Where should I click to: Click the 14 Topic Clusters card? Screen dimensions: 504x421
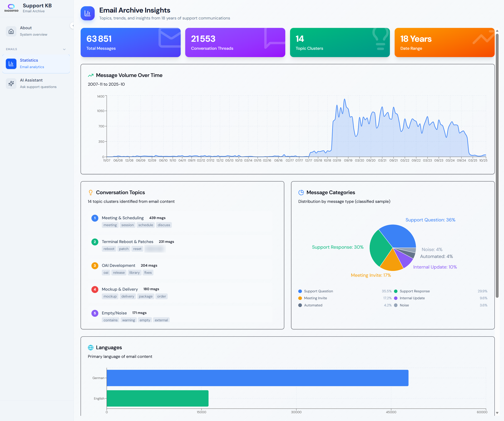[x=340, y=43]
